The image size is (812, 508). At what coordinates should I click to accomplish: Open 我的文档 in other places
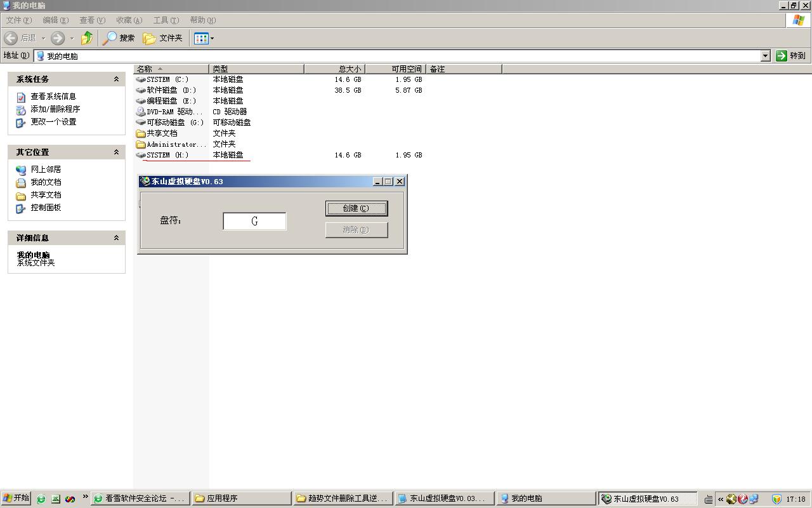click(46, 182)
